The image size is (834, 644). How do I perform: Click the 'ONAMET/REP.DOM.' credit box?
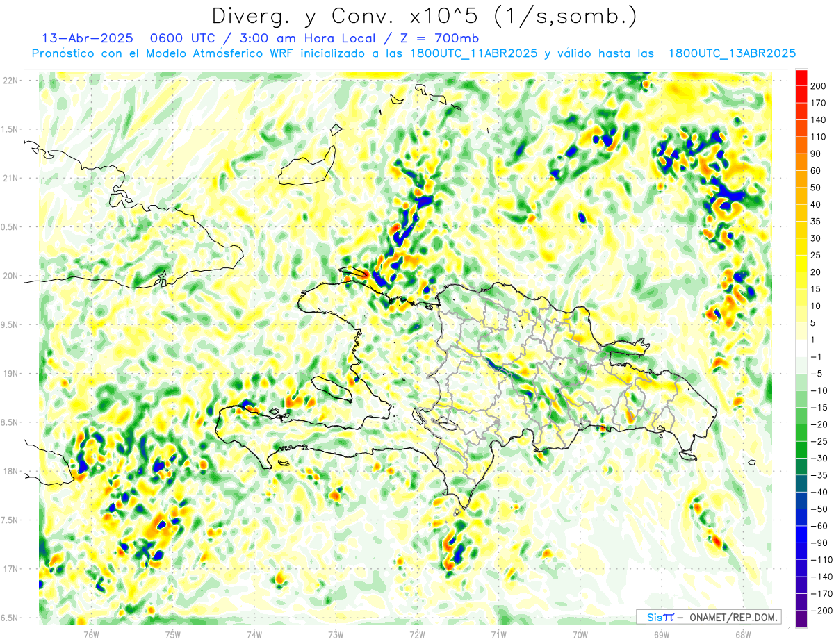[709, 617]
